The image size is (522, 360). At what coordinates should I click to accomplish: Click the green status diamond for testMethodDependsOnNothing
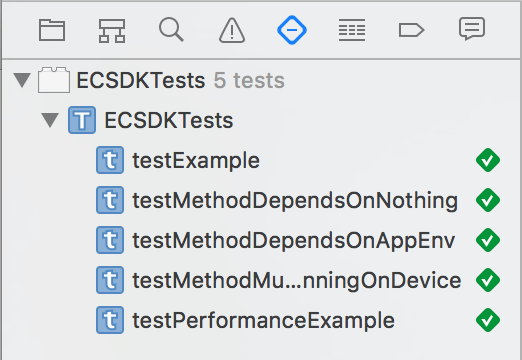[488, 200]
